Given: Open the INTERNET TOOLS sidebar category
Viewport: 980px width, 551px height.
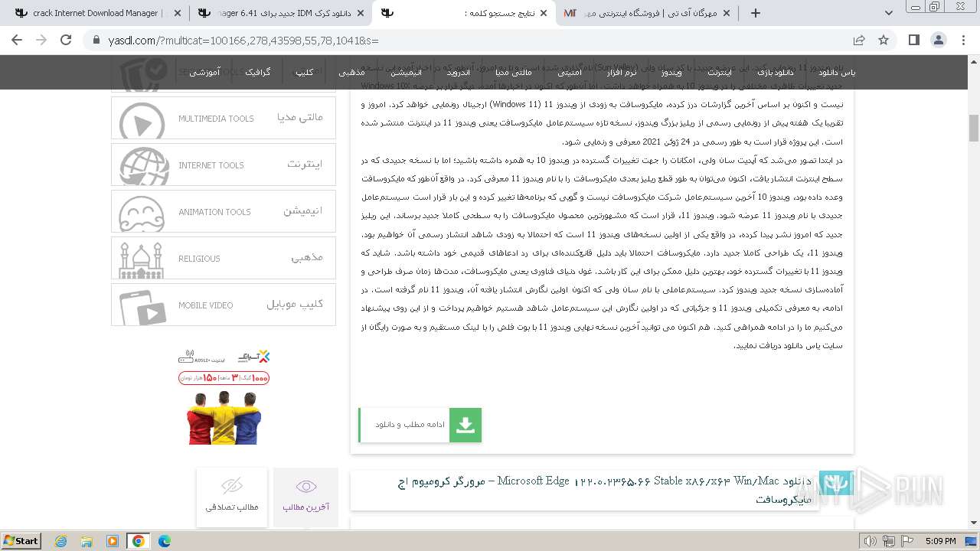Looking at the screenshot, I should [224, 165].
